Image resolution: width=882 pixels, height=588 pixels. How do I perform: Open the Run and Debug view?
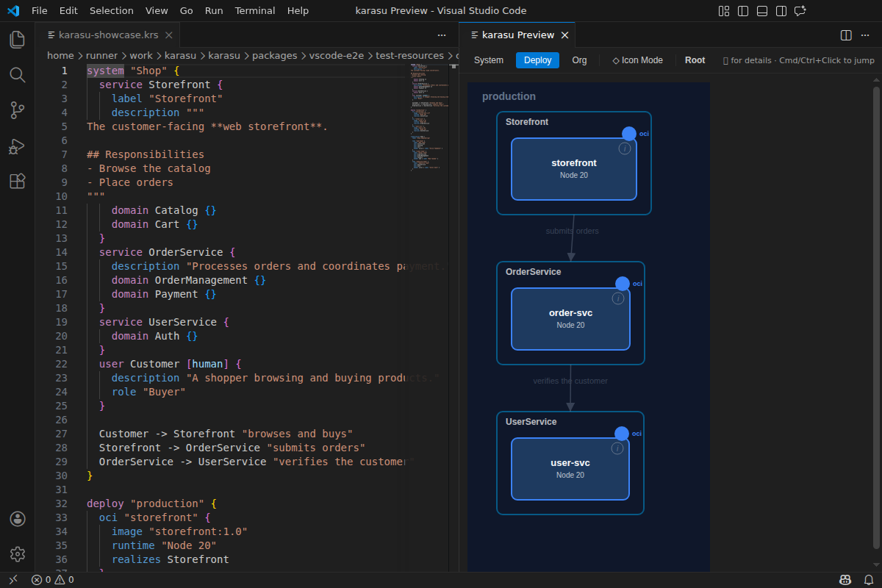pos(18,146)
